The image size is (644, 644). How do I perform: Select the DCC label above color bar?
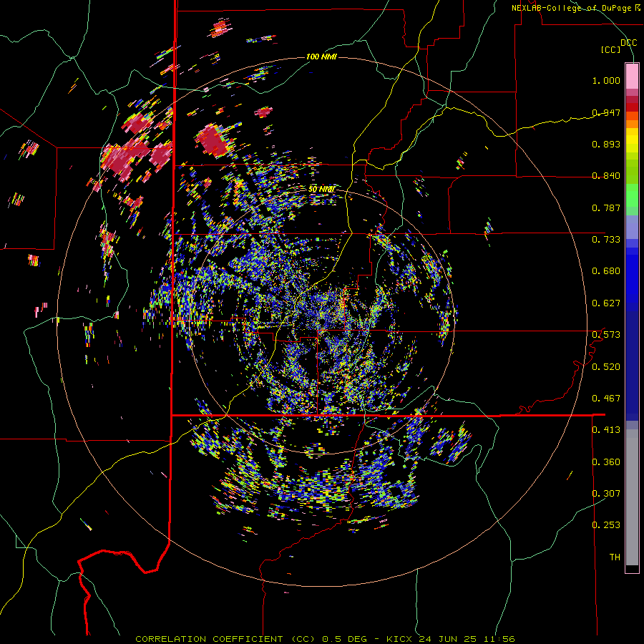click(x=628, y=42)
